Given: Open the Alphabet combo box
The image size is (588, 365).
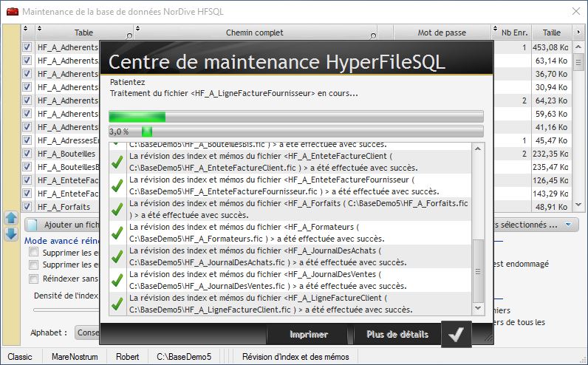Looking at the screenshot, I should pos(87,332).
